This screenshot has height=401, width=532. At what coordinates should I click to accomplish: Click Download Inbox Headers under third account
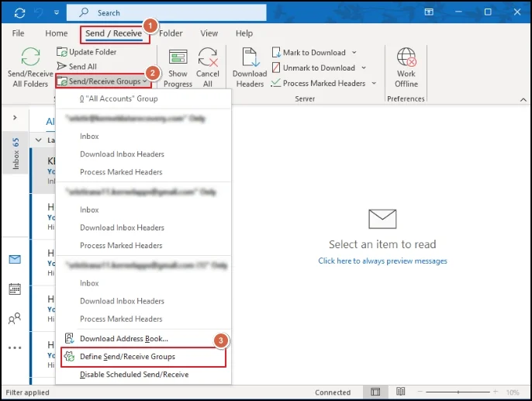143,301
